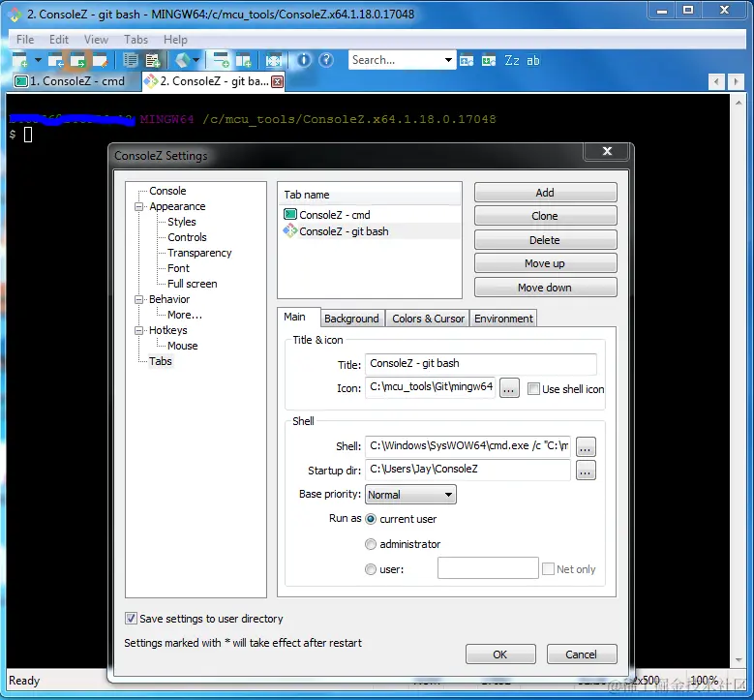Image resolution: width=754 pixels, height=700 pixels.
Task: Select Console in the settings tree
Action: pyautogui.click(x=167, y=191)
